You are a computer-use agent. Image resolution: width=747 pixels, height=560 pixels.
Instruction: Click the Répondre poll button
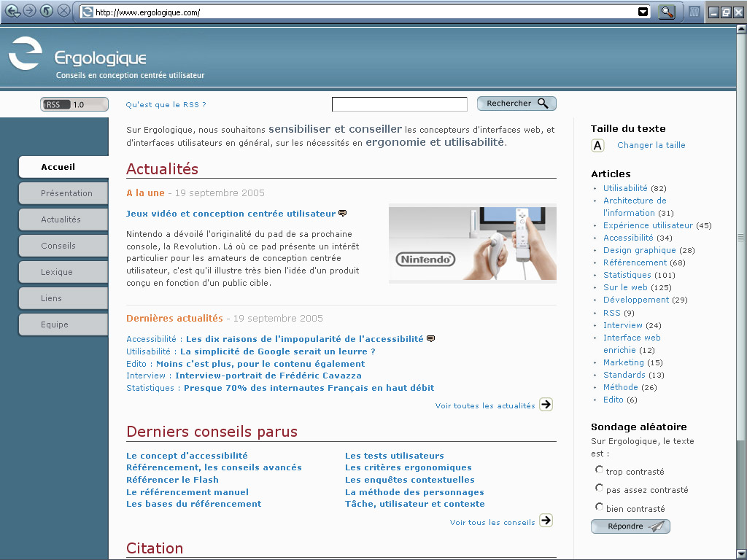pos(630,526)
